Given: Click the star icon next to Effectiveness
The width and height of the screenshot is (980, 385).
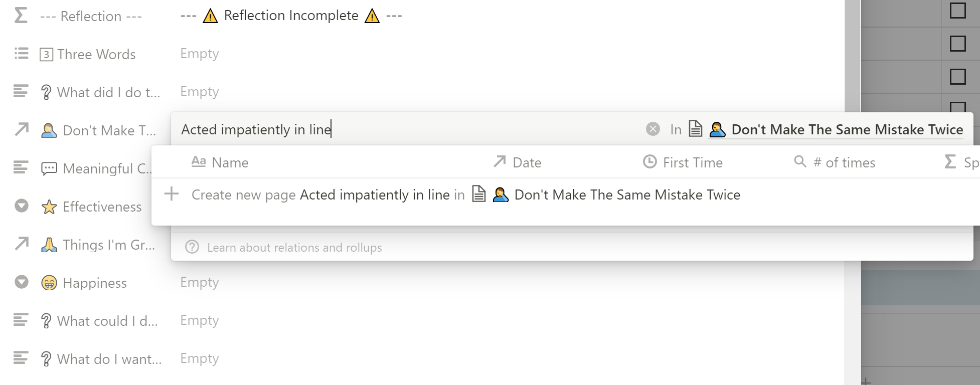Looking at the screenshot, I should click(49, 207).
